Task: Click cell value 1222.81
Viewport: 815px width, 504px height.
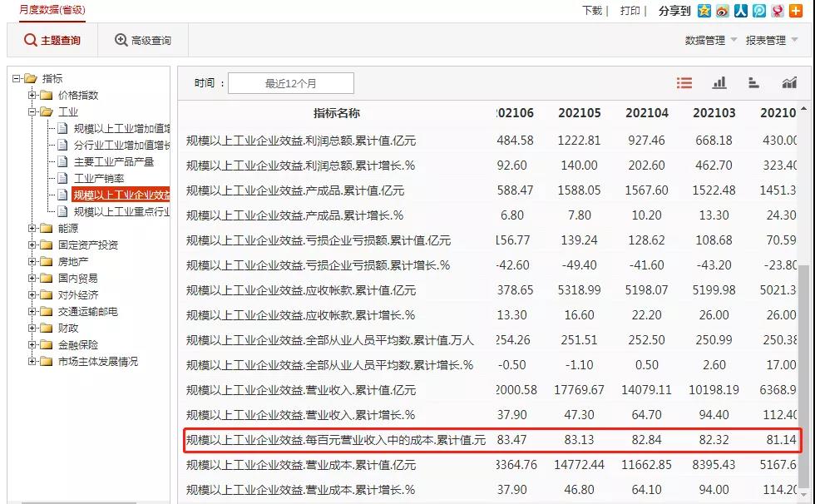Action: [579, 141]
